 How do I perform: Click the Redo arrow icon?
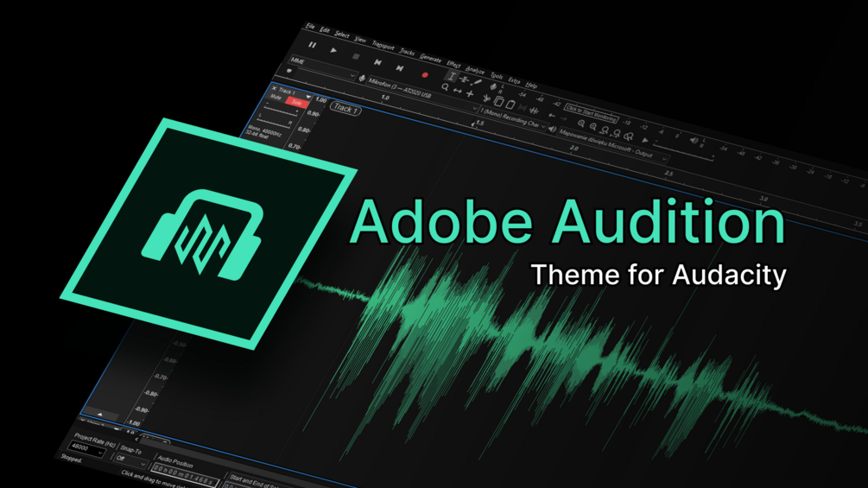click(563, 119)
